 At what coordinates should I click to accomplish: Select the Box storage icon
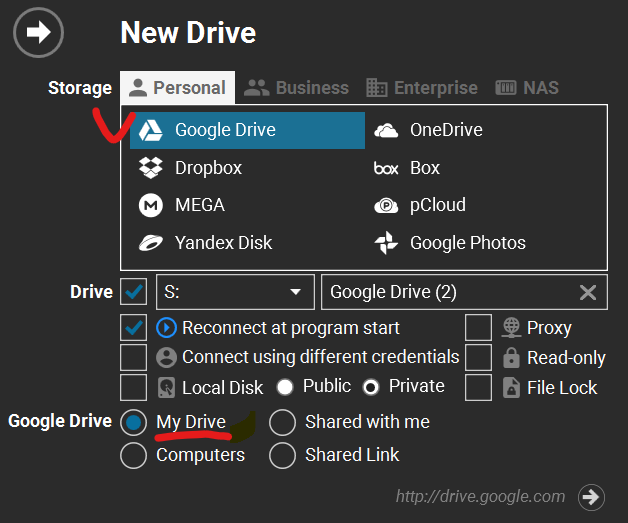[386, 168]
